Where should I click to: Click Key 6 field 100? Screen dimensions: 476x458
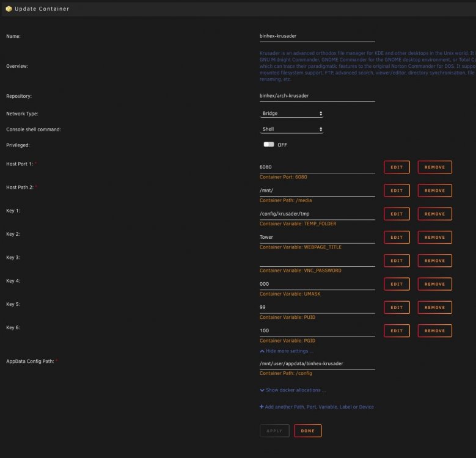[x=317, y=330]
